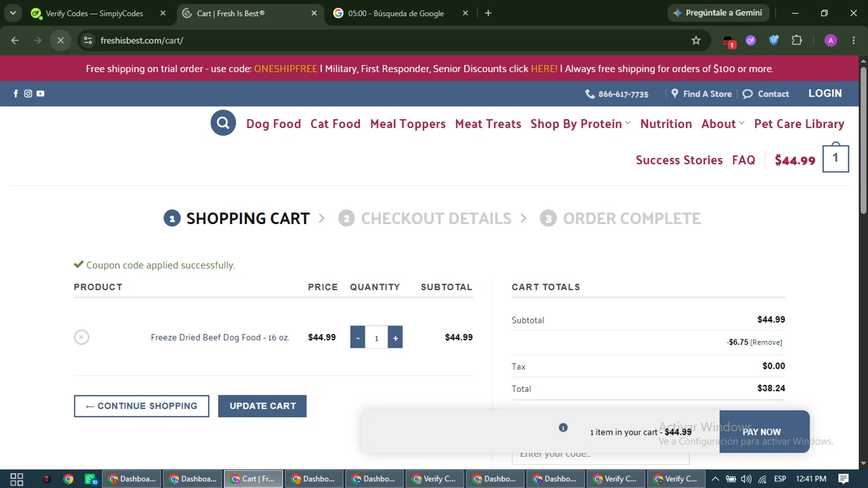Go to the Nutrition page
The width and height of the screenshot is (868, 488).
[x=666, y=124]
